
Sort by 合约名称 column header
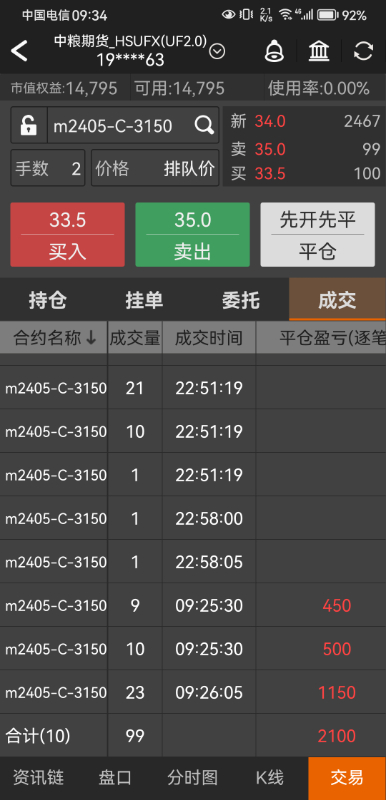coord(54,338)
